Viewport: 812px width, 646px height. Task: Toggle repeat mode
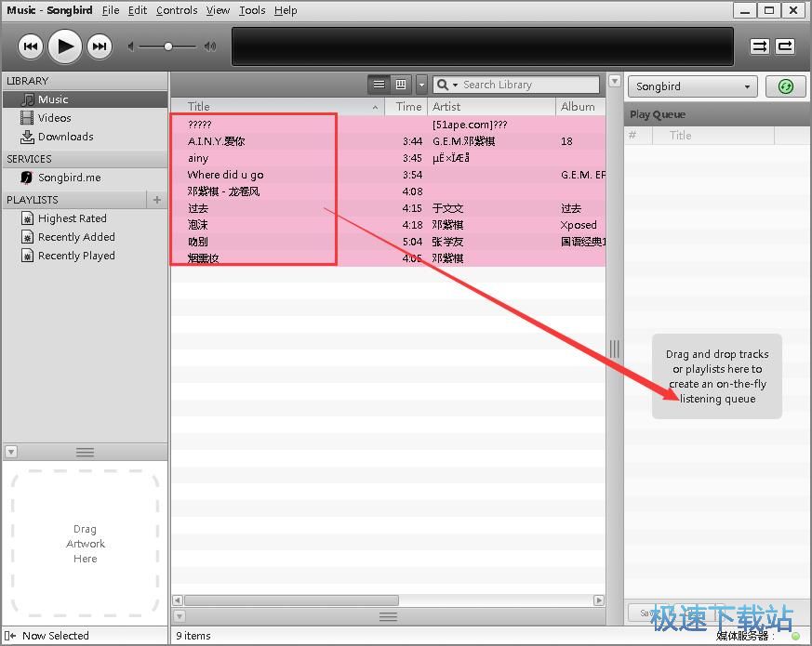785,46
